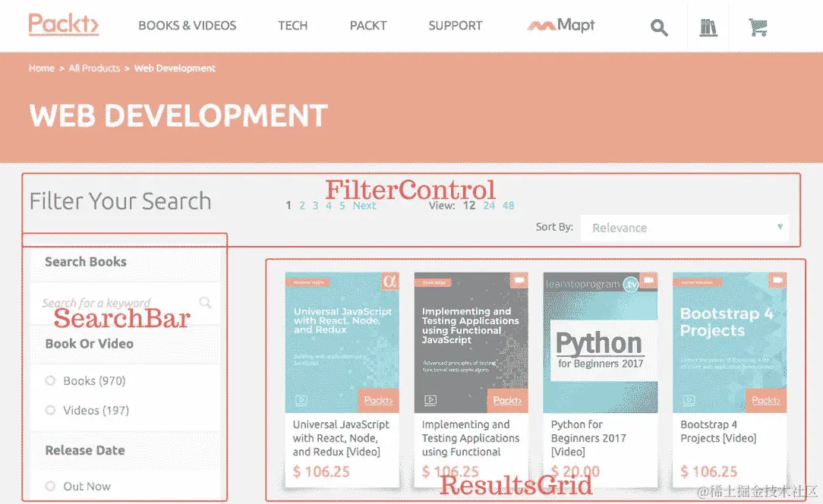Open Bootstrap 4 Projects cover thumbnail

pyautogui.click(x=730, y=342)
